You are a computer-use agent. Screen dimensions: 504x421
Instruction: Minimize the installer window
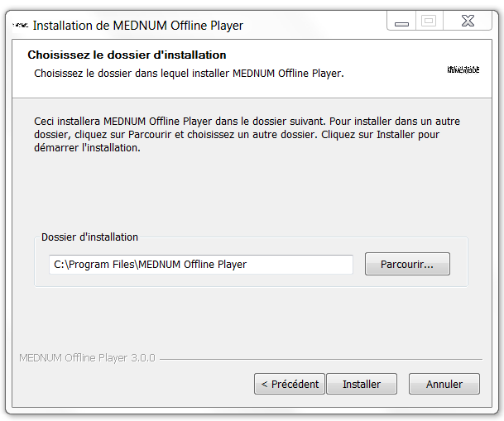[402, 22]
